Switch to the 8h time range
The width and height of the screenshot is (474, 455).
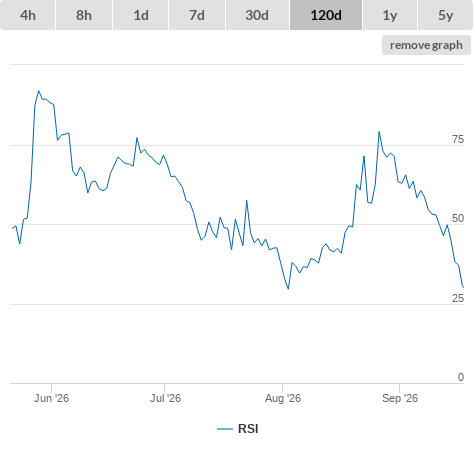pos(84,15)
